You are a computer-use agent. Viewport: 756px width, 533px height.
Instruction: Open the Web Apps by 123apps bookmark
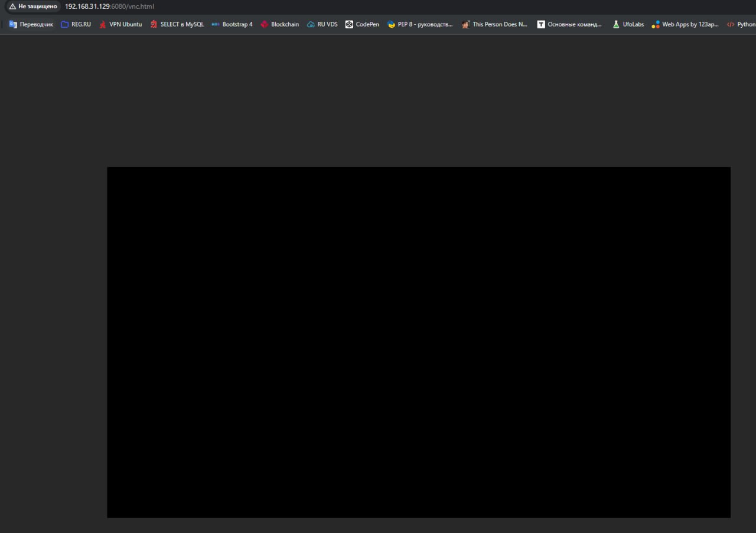tap(685, 24)
